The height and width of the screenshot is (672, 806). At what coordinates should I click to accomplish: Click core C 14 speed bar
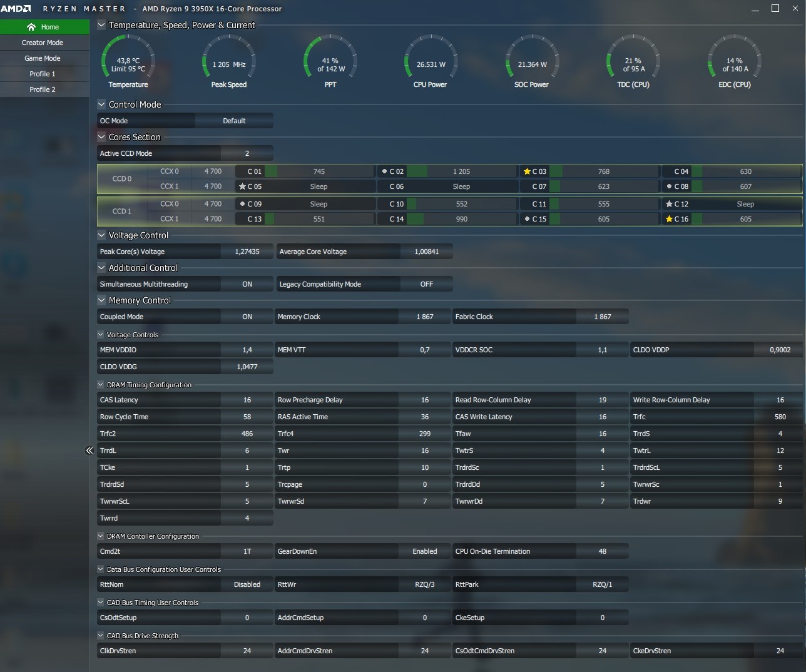462,219
